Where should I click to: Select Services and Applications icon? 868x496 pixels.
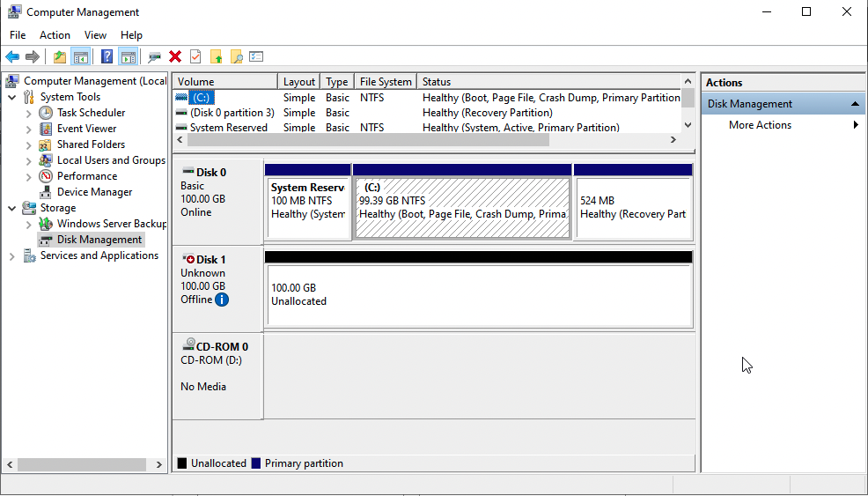click(29, 255)
